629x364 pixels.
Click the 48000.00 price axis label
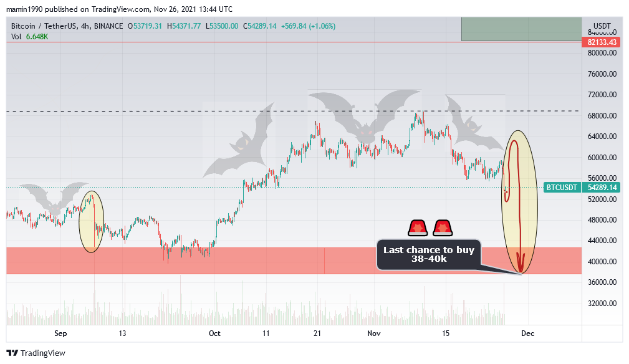coord(602,219)
